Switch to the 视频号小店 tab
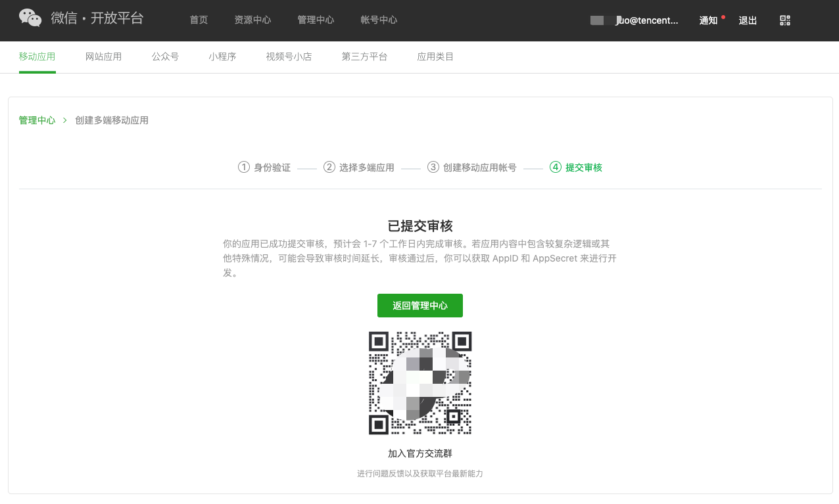Screen dimensions: 839x504 pyautogui.click(x=289, y=57)
